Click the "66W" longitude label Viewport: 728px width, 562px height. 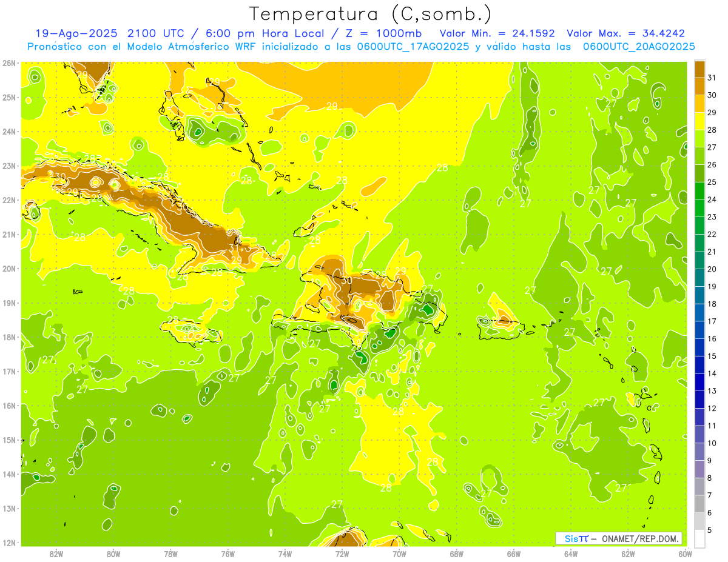click(x=514, y=554)
